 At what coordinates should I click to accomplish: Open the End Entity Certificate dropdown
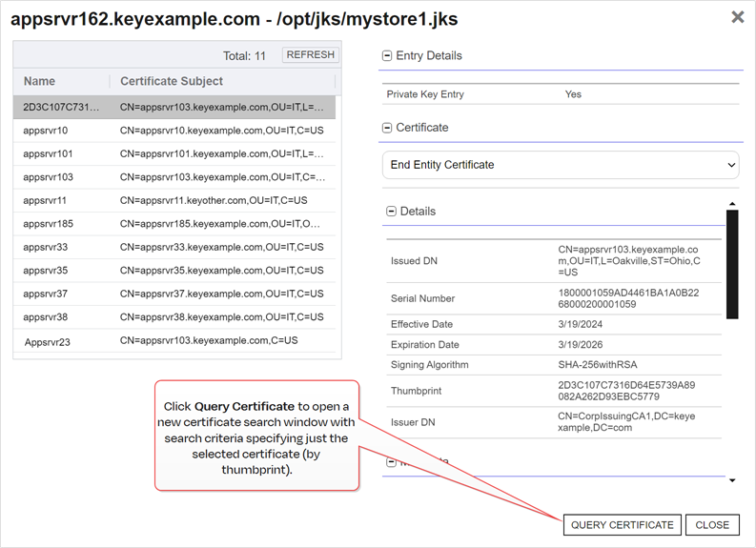(562, 165)
